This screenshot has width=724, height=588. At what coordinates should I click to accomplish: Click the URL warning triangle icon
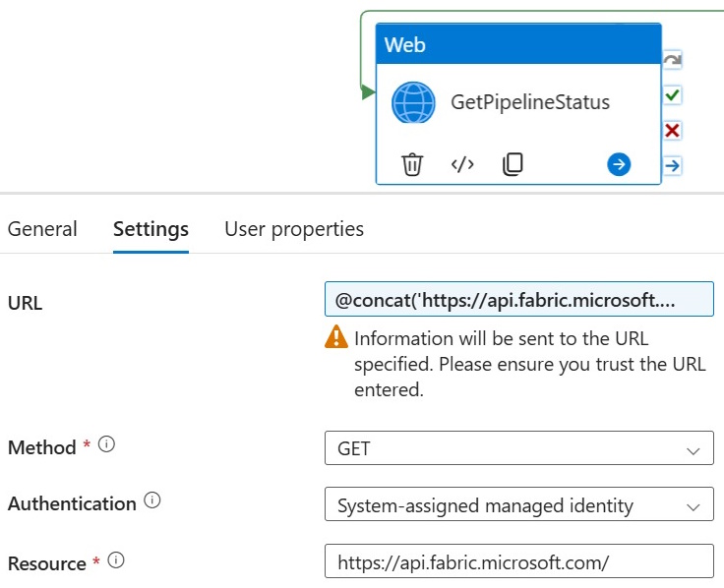pos(336,338)
